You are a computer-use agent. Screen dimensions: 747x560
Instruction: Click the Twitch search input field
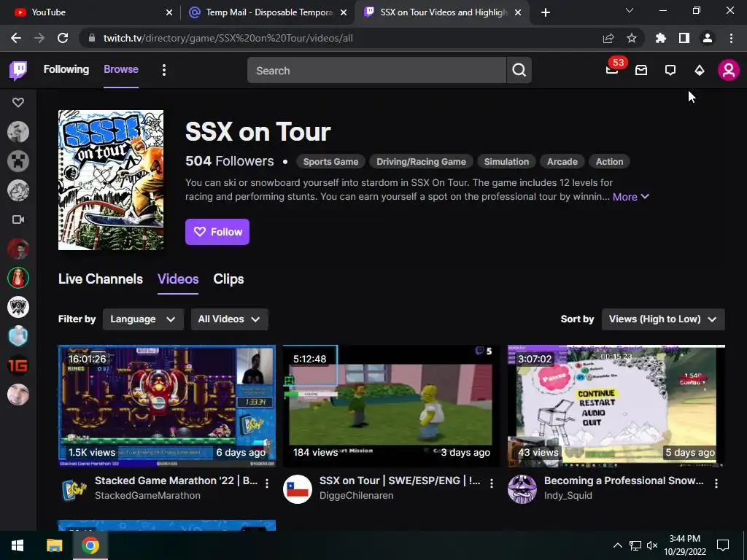pyautogui.click(x=376, y=71)
